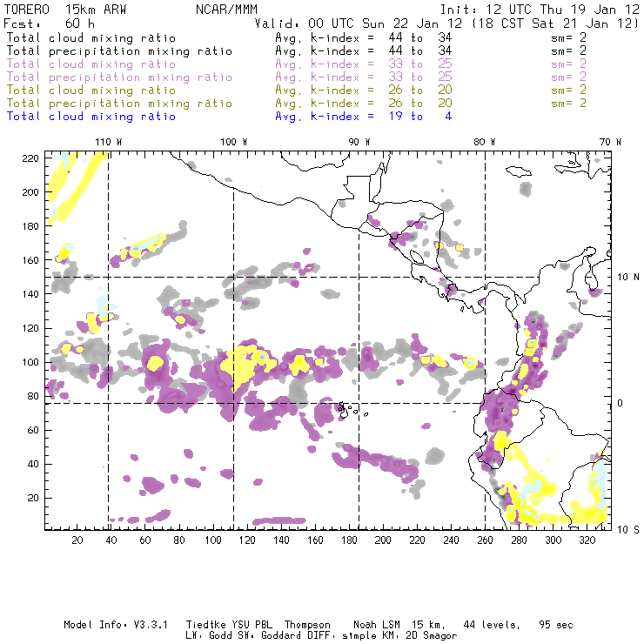644x644 pixels.
Task: Click the 'NCAR/MMM' header label
Action: click(227, 10)
